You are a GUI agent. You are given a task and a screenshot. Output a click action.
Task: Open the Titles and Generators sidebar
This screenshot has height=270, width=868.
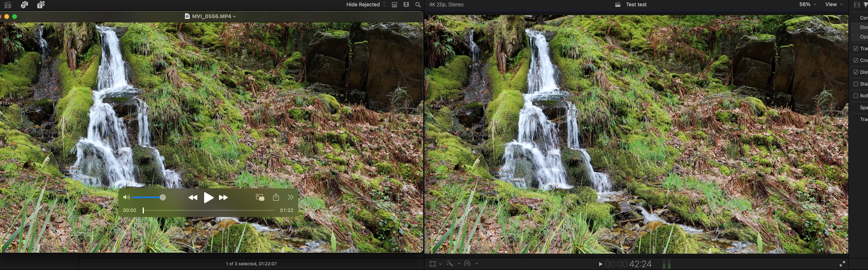pos(41,5)
